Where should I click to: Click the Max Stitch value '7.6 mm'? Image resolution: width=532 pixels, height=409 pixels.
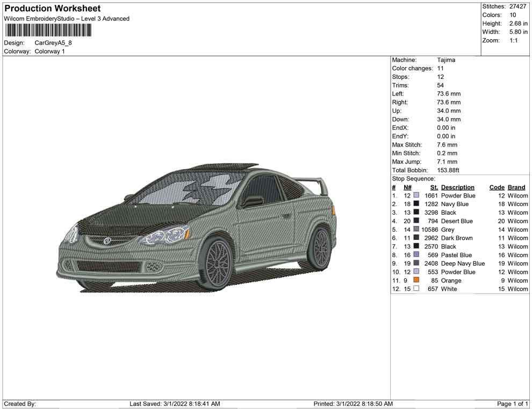[x=447, y=145]
